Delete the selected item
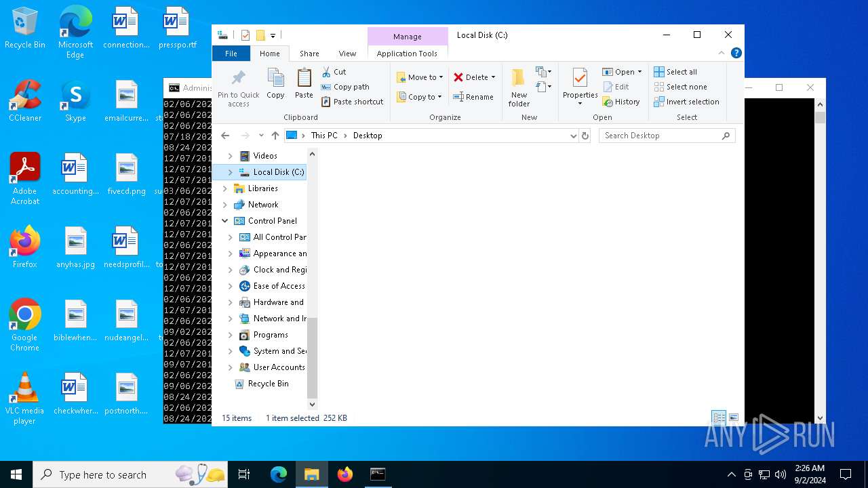868x488 pixels. 471,77
